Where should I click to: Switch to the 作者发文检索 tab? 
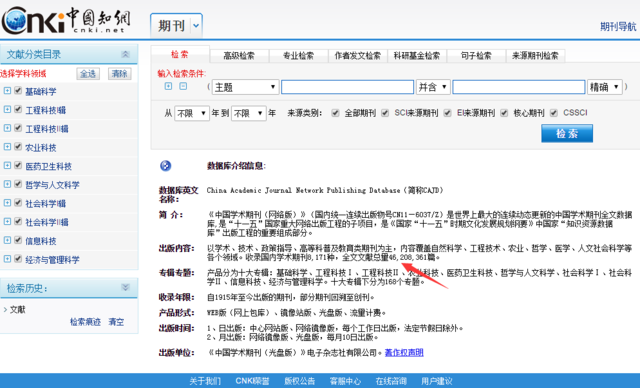pos(358,56)
